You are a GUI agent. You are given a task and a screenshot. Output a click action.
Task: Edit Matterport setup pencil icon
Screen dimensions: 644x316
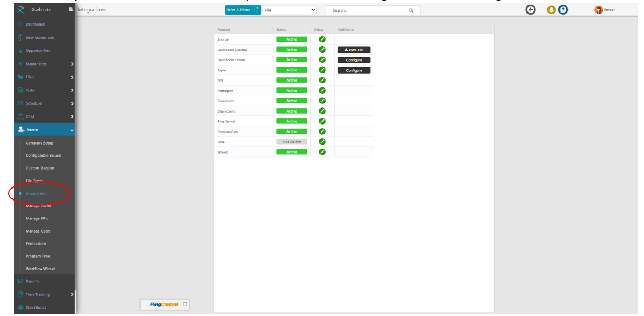[x=322, y=90]
